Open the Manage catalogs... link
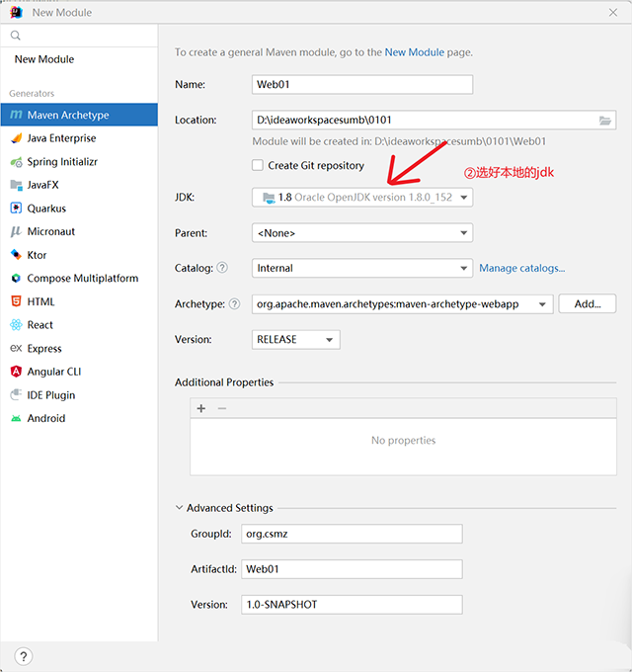This screenshot has height=672, width=632. click(521, 268)
